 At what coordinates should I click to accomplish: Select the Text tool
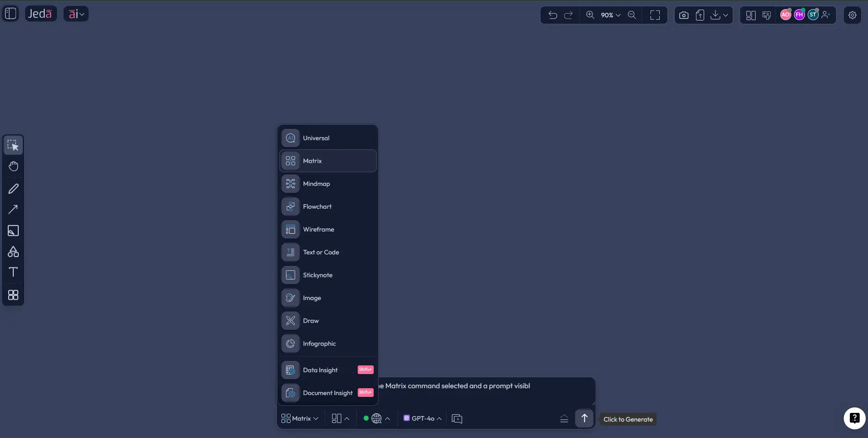(x=13, y=272)
